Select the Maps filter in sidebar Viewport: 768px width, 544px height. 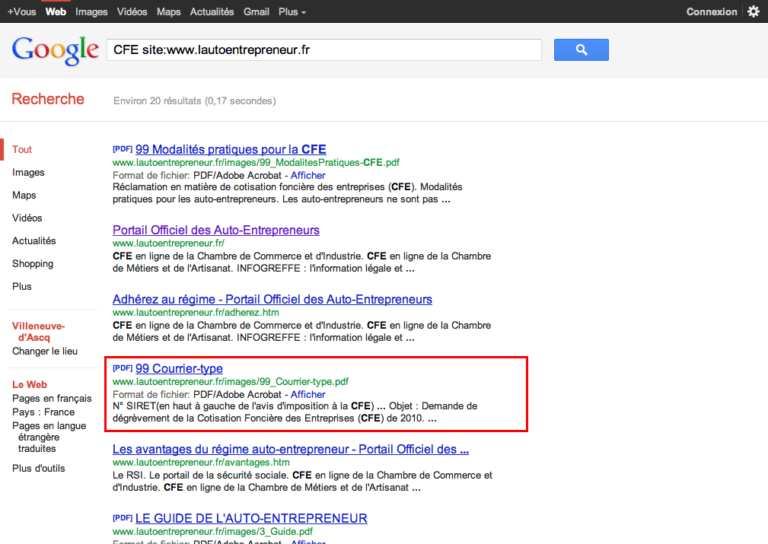24,195
